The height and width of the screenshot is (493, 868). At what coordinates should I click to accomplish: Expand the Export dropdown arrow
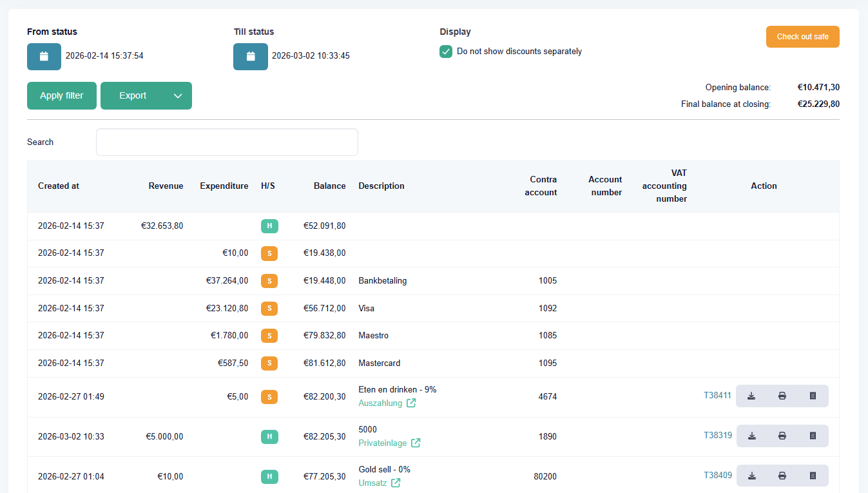click(178, 96)
